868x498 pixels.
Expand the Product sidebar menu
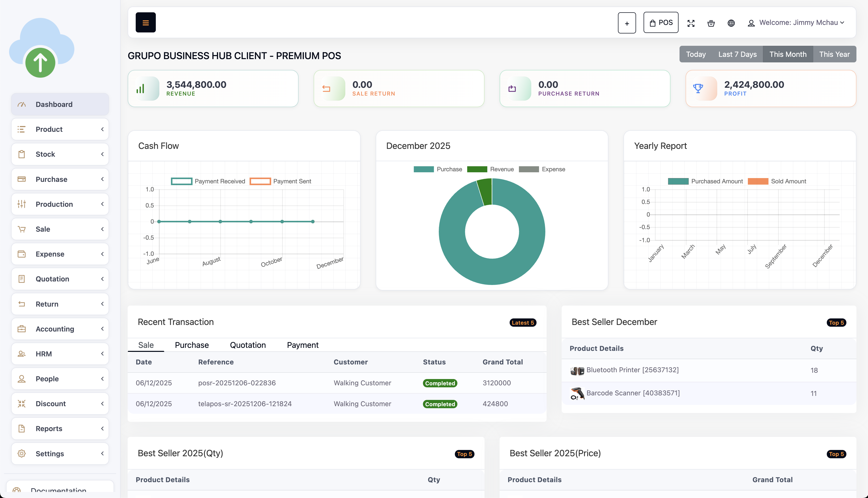click(60, 129)
